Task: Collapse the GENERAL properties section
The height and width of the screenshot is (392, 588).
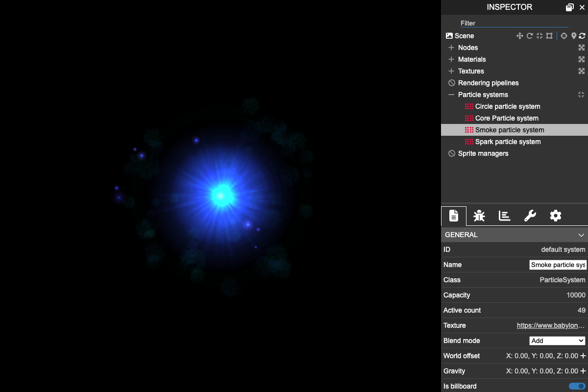Action: point(581,235)
